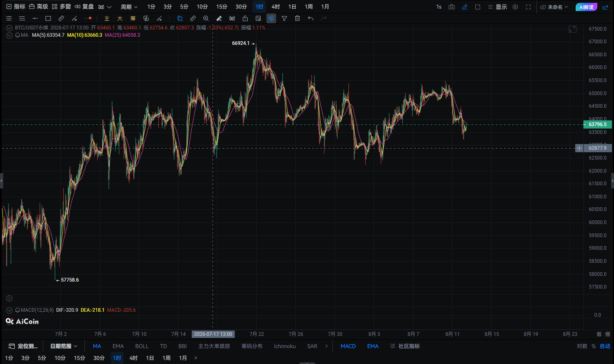Open chart settings hexagon icon
The image size is (614, 364).
515,7
